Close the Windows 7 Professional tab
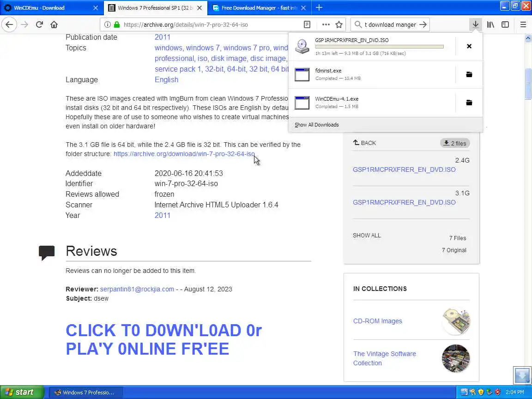Screen dimensions: 532x399 pos(199,7)
